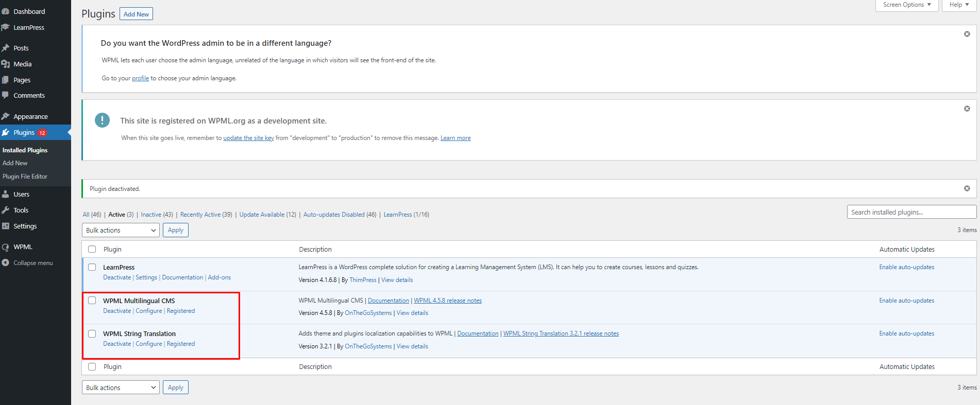
Task: Open WPML 4.5.8 release notes link
Action: pyautogui.click(x=448, y=301)
